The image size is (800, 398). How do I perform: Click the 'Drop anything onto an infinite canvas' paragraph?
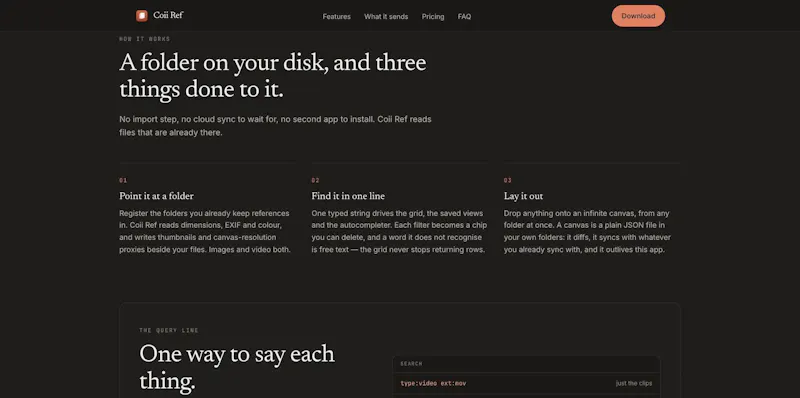(587, 231)
